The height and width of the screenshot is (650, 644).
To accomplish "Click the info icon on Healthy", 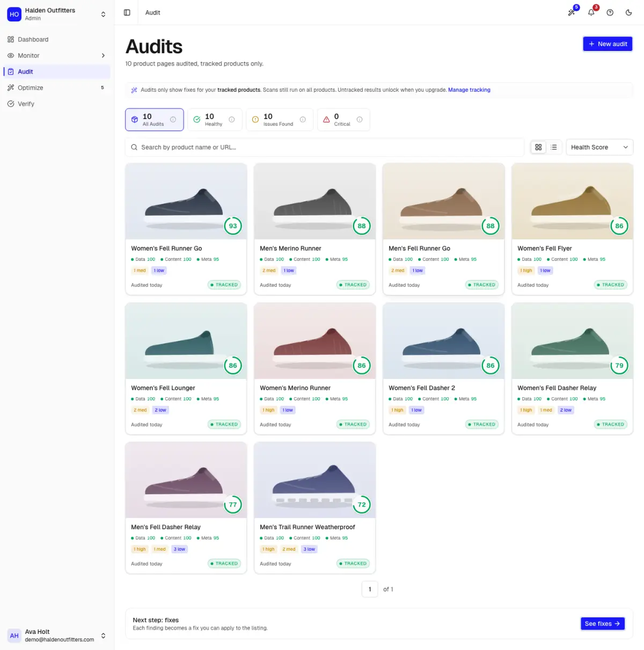I will pyautogui.click(x=232, y=120).
